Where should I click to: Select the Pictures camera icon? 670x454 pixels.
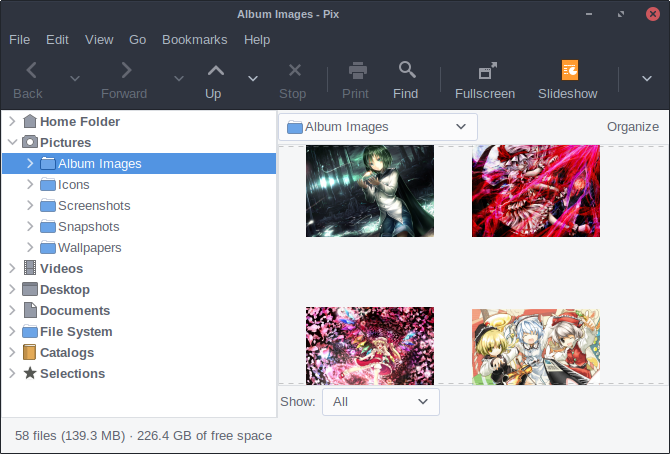coord(29,142)
